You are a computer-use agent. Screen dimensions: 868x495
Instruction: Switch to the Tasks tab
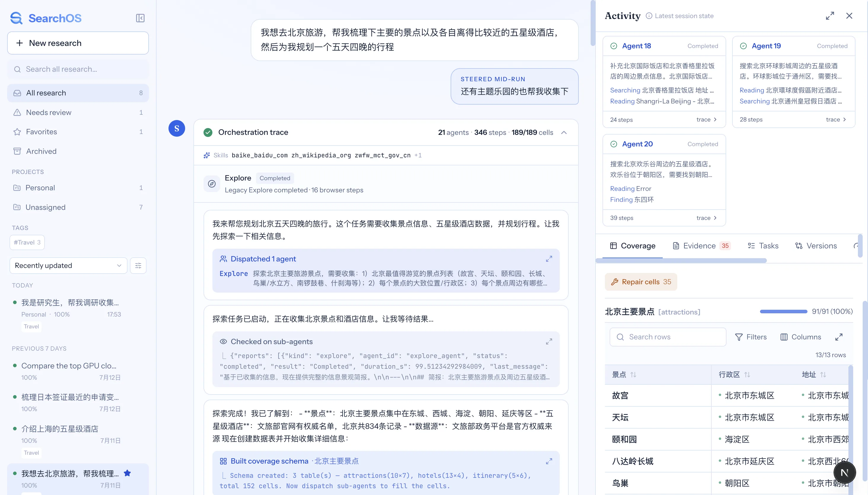pyautogui.click(x=763, y=246)
